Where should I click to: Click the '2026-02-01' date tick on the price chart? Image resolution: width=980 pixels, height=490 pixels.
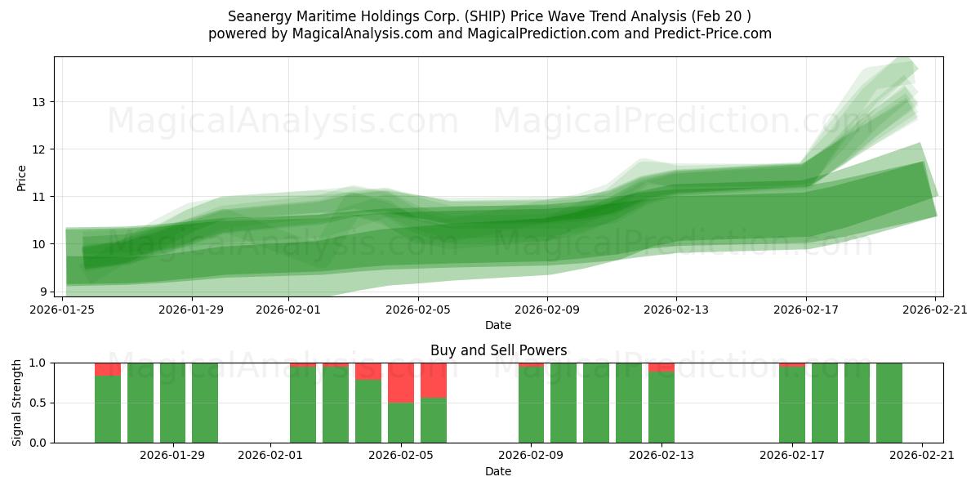(289, 310)
